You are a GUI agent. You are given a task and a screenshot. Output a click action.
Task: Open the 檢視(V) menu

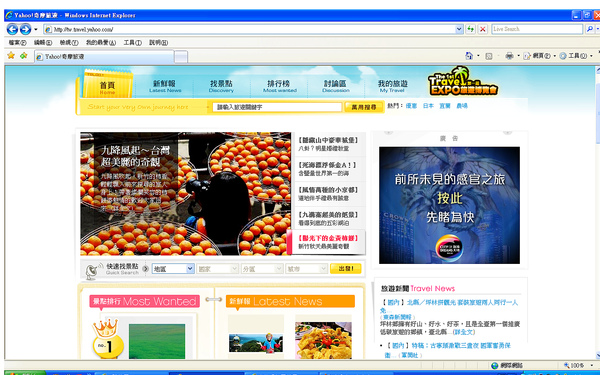point(69,43)
